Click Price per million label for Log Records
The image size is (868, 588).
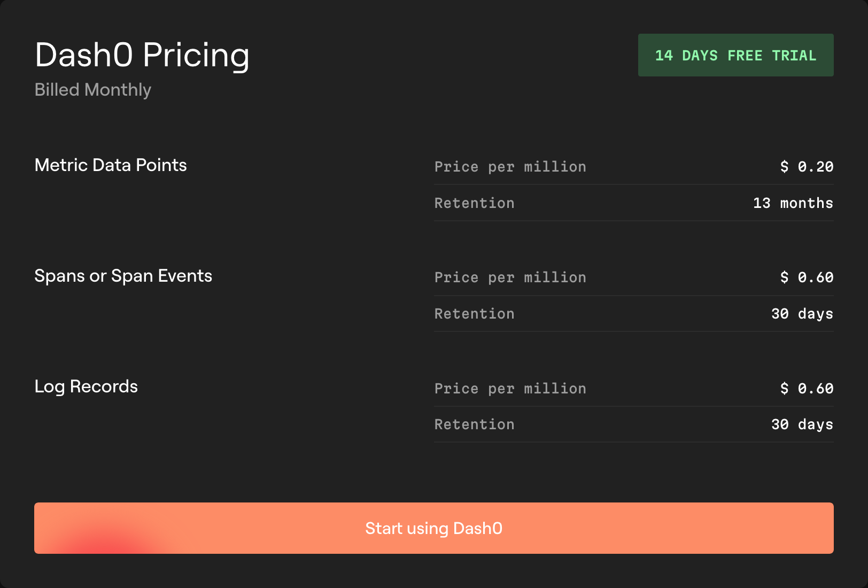tap(510, 389)
